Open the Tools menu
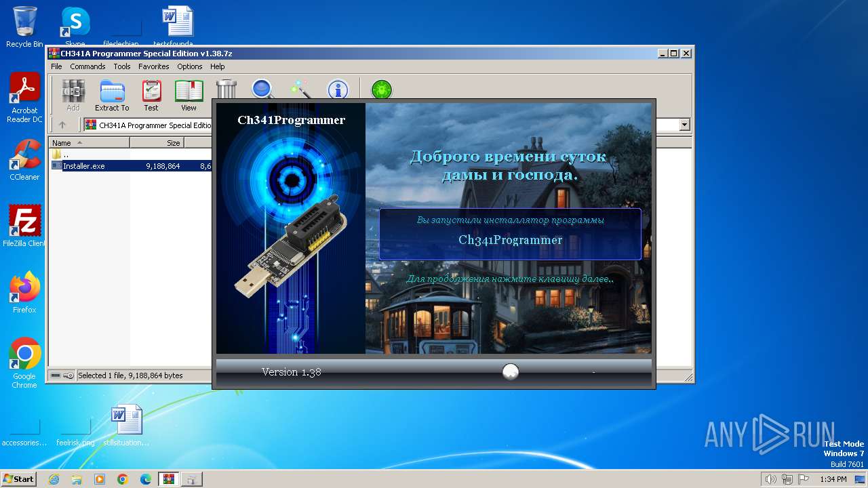The height and width of the screenshot is (488, 868). coord(122,66)
